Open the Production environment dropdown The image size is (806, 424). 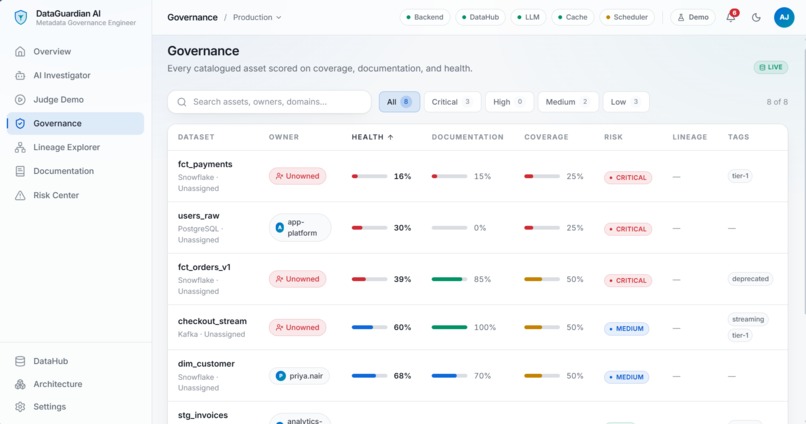pyautogui.click(x=257, y=17)
